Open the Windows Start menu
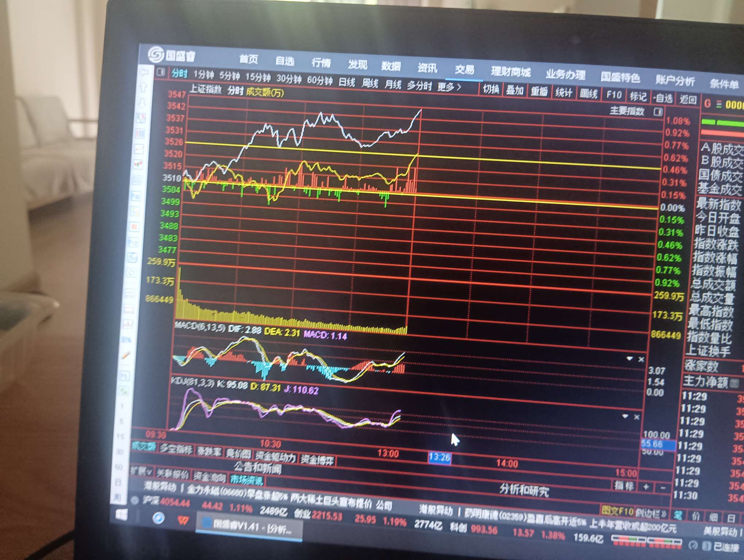 click(121, 515)
